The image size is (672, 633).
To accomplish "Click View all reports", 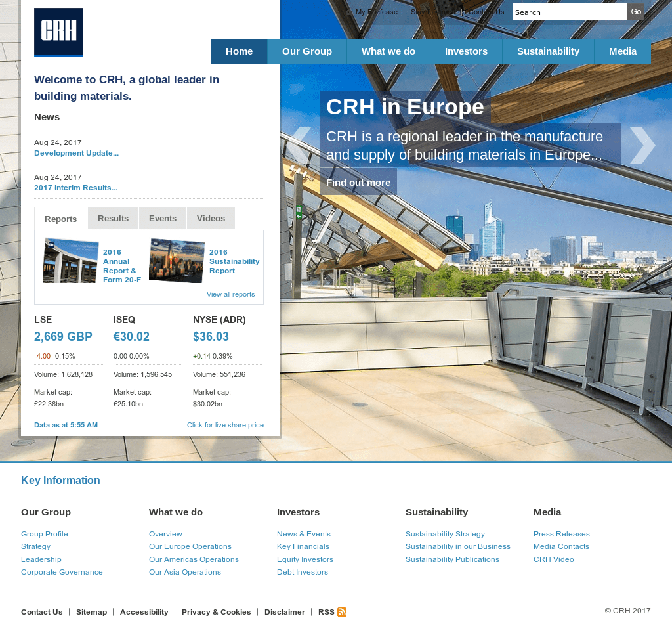I will coord(230,294).
